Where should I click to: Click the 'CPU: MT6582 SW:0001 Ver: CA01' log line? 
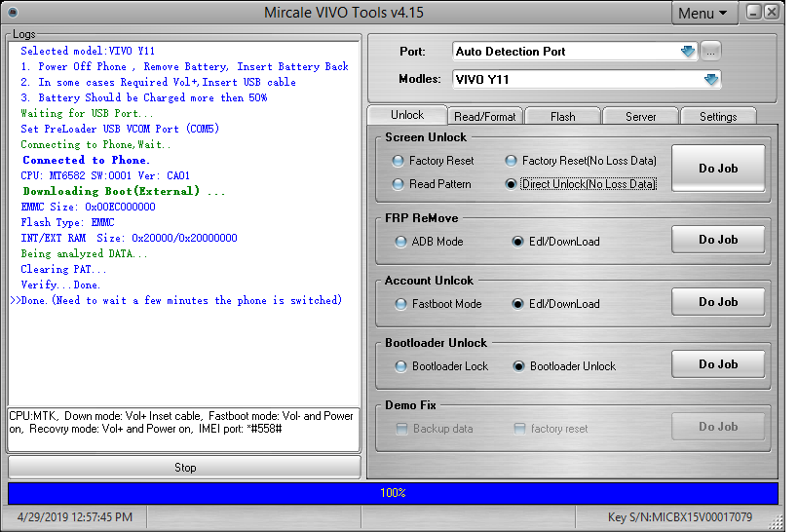tap(105, 175)
